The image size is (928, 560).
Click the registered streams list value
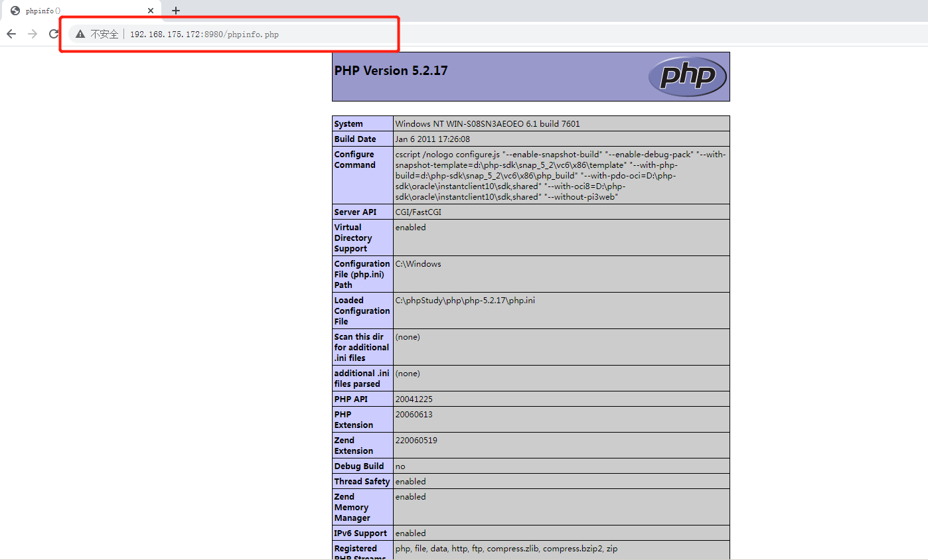coord(506,549)
